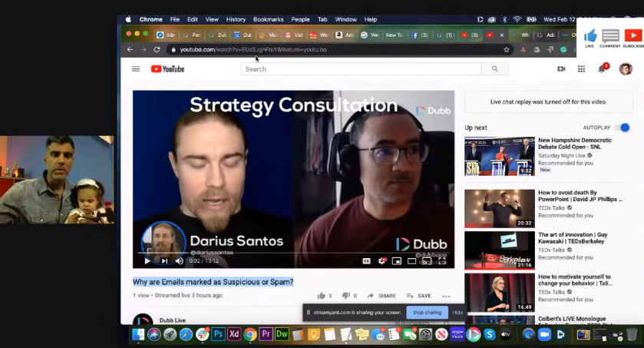Screen dimensions: 644x348
Task: Open the notifications bell
Action: click(602, 69)
